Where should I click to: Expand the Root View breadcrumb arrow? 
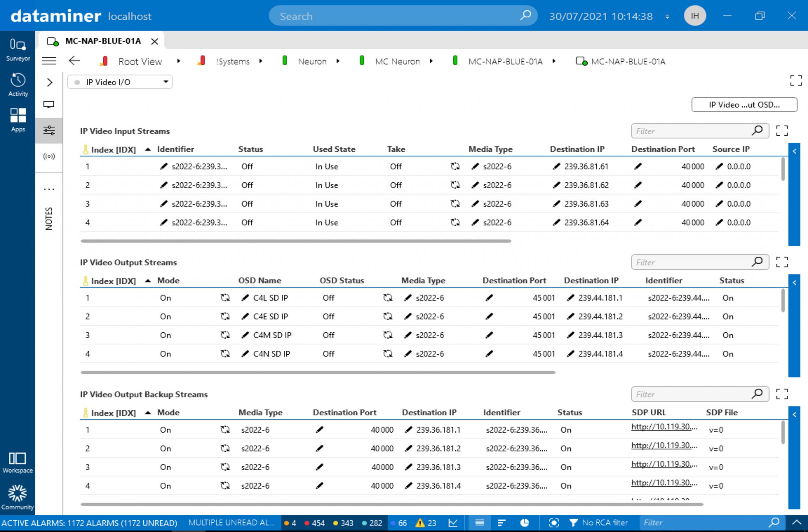(179, 61)
